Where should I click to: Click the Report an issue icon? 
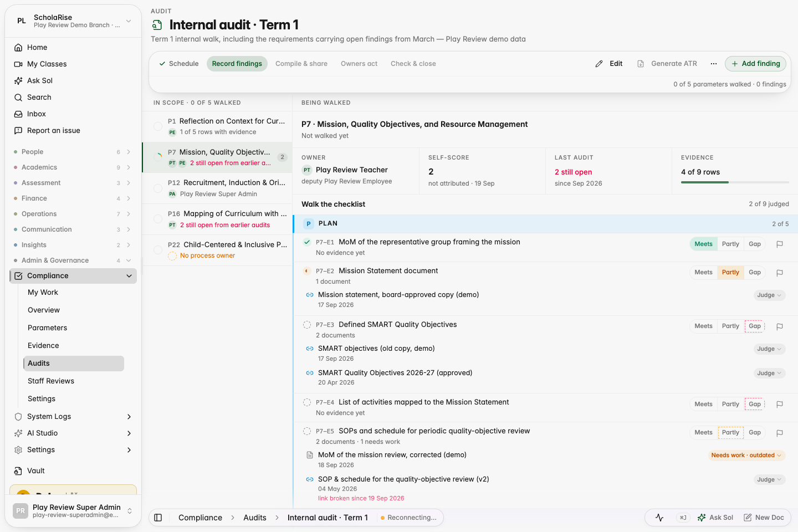click(x=18, y=131)
